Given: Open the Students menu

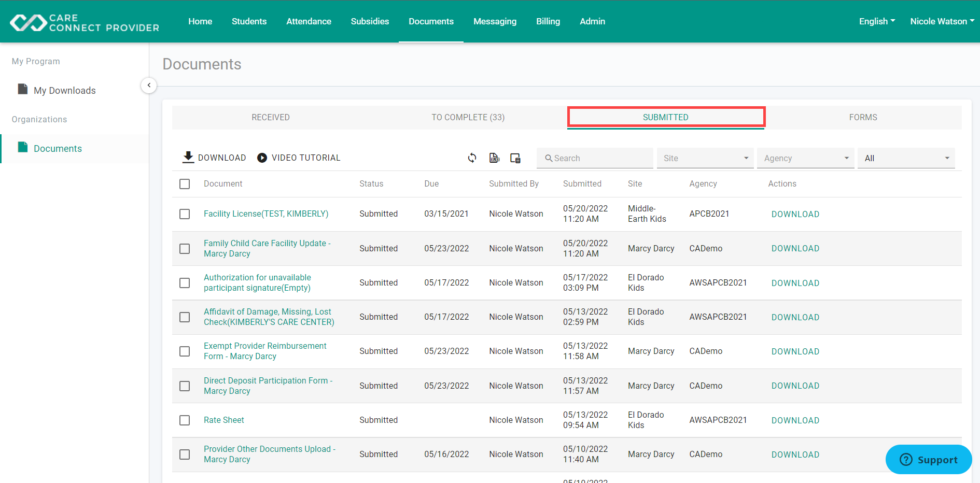Looking at the screenshot, I should tap(249, 21).
